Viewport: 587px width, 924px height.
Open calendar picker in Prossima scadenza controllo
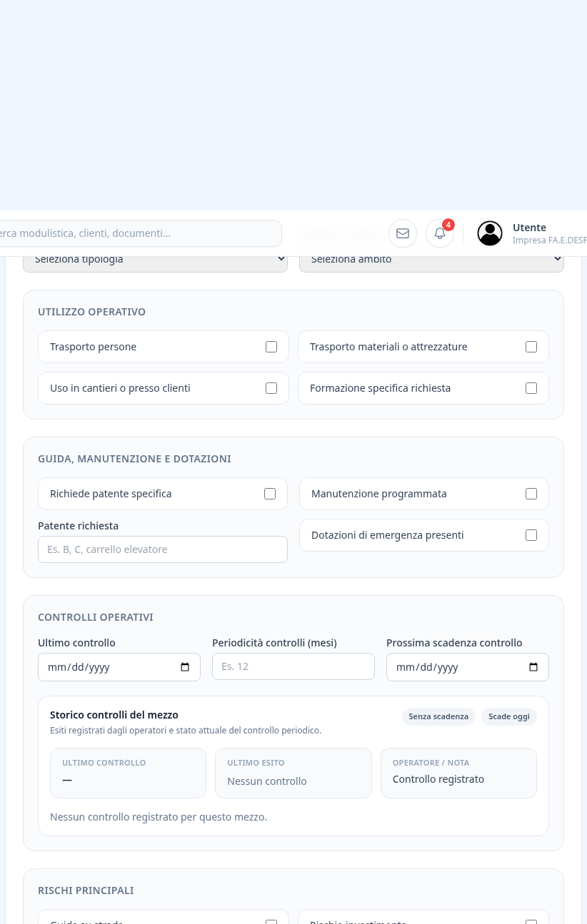[x=533, y=667]
